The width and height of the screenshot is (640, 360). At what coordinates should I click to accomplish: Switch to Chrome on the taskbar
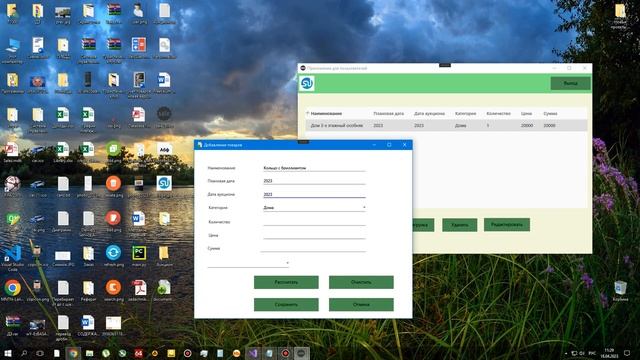click(x=73, y=353)
